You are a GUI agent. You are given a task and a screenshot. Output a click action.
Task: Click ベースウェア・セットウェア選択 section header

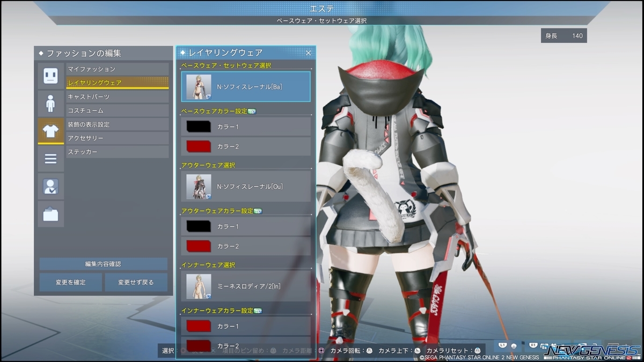coord(226,65)
